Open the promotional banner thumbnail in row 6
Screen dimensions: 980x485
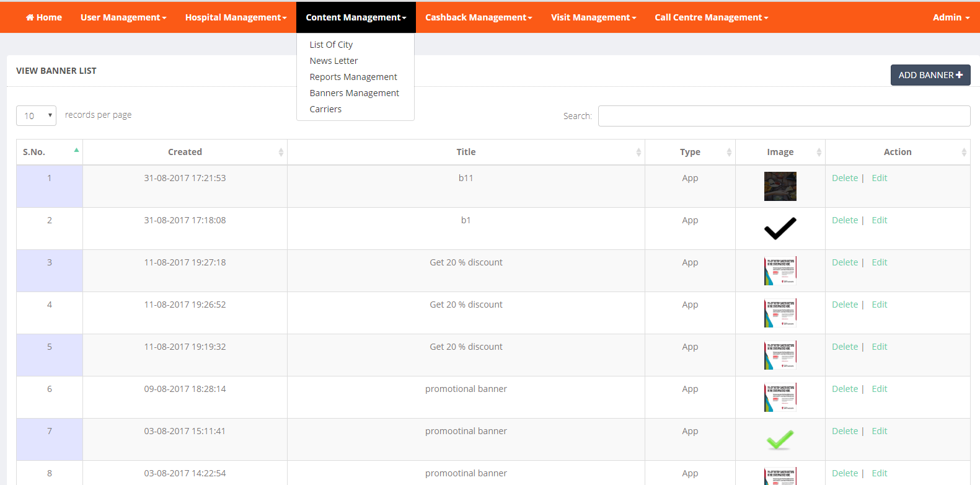tap(780, 397)
